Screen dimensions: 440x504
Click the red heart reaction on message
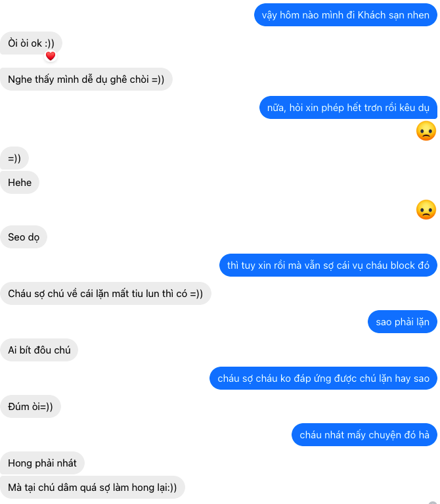(51, 57)
